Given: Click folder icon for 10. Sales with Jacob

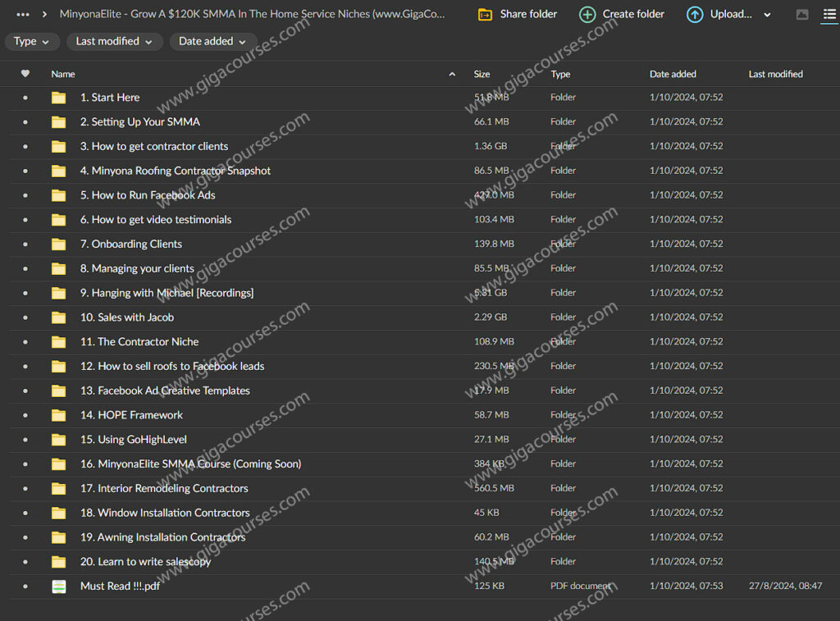Looking at the screenshot, I should (x=59, y=317).
